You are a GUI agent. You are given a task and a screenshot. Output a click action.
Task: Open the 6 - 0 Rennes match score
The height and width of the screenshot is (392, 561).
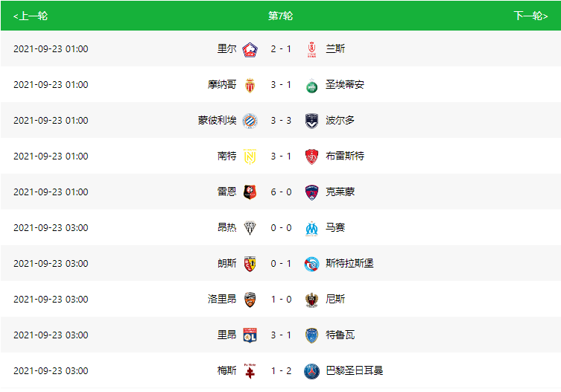tap(281, 192)
